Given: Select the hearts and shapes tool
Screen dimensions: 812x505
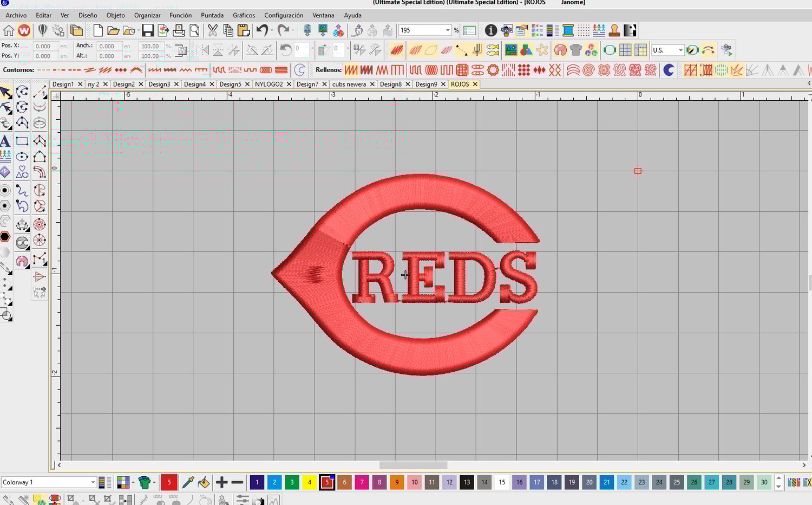Looking at the screenshot, I should pyautogui.click(x=22, y=172).
